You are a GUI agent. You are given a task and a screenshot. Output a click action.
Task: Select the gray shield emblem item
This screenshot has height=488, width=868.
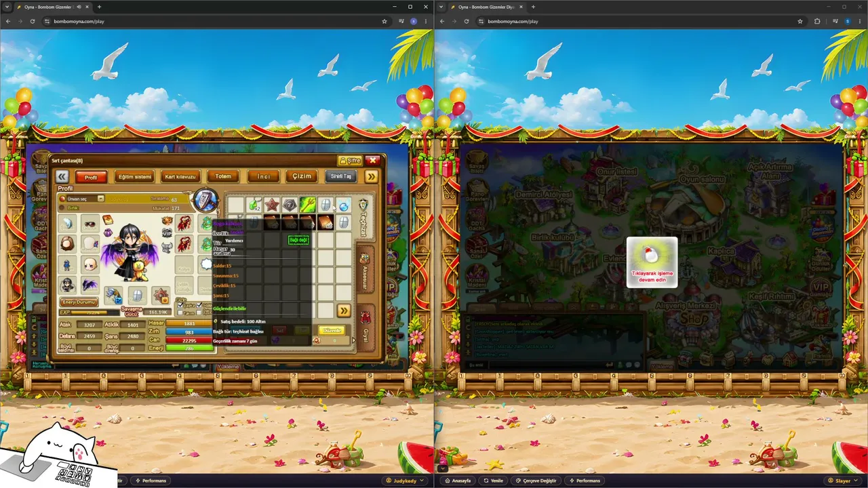tap(290, 205)
